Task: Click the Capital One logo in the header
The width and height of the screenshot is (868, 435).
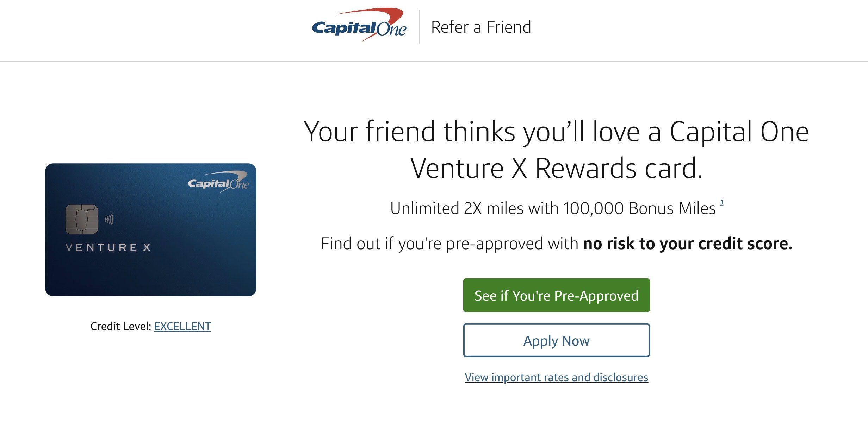Action: point(359,26)
